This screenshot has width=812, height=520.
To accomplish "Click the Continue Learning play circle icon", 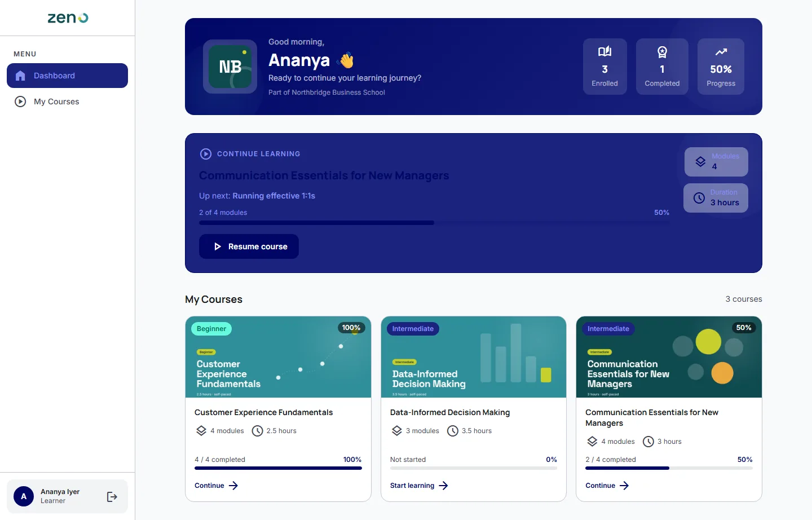I will (206, 154).
